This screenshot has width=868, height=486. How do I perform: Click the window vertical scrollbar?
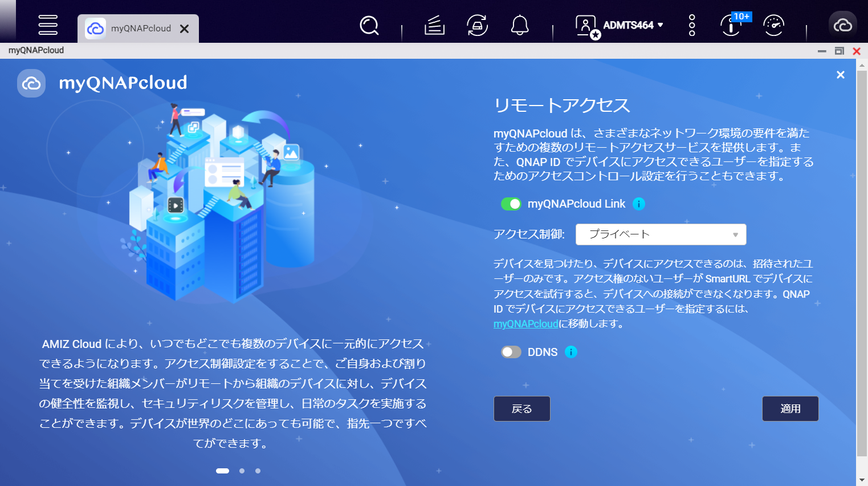[x=862, y=262]
